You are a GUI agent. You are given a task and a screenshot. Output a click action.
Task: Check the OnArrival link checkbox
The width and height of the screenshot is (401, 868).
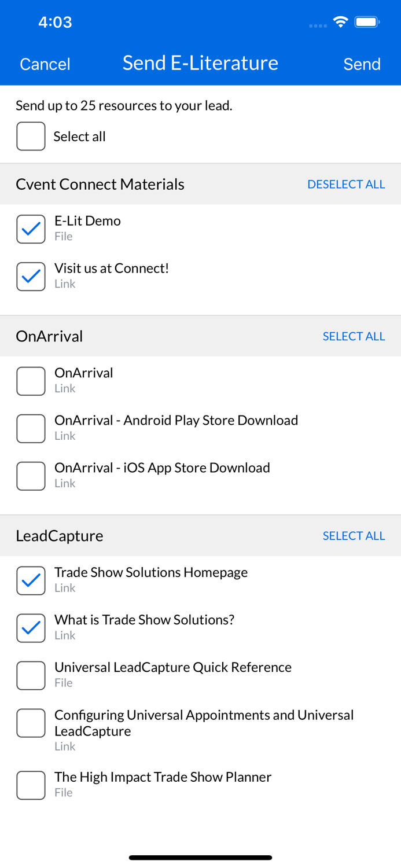tap(31, 381)
